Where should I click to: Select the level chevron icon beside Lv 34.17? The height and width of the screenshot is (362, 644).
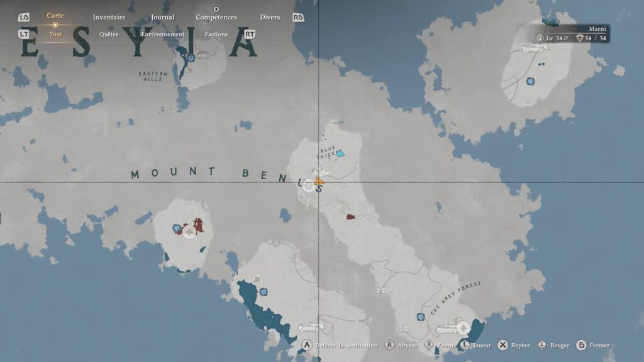click(540, 38)
